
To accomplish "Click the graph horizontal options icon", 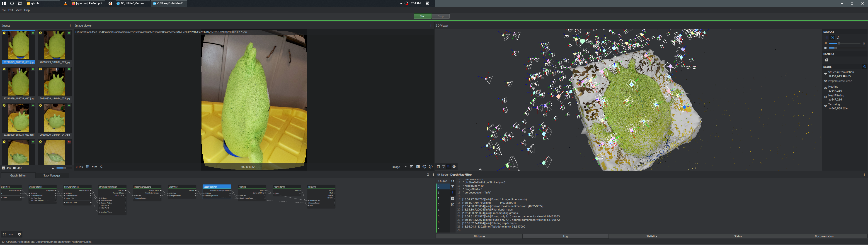I will pos(11,234).
